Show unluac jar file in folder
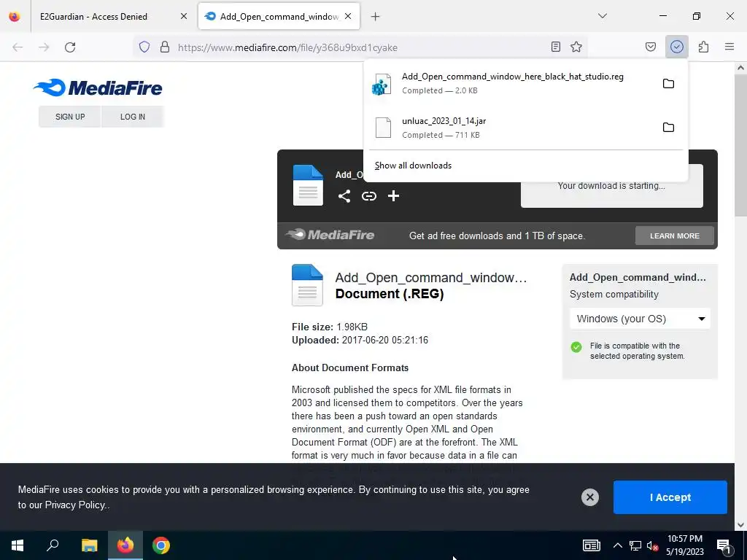 pos(668,127)
